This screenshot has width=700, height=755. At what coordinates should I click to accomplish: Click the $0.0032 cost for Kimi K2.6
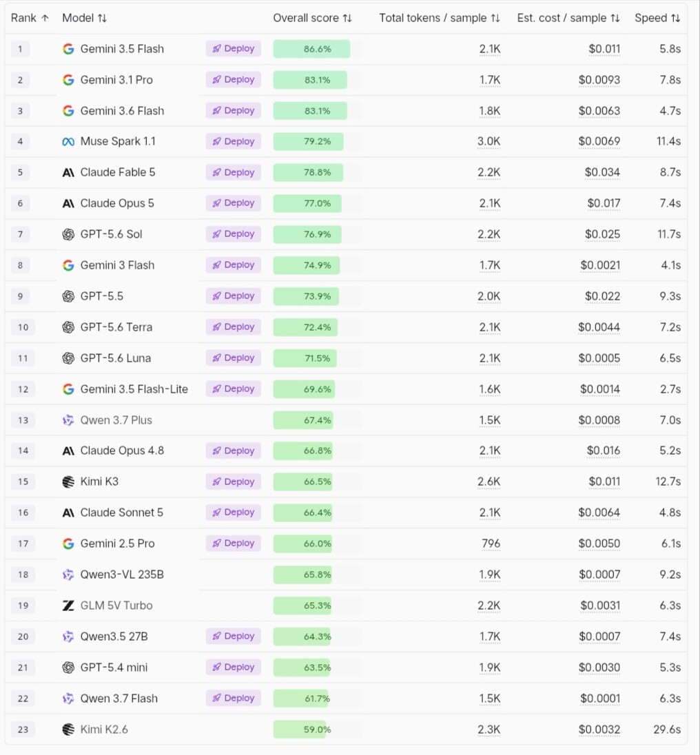[x=599, y=730]
